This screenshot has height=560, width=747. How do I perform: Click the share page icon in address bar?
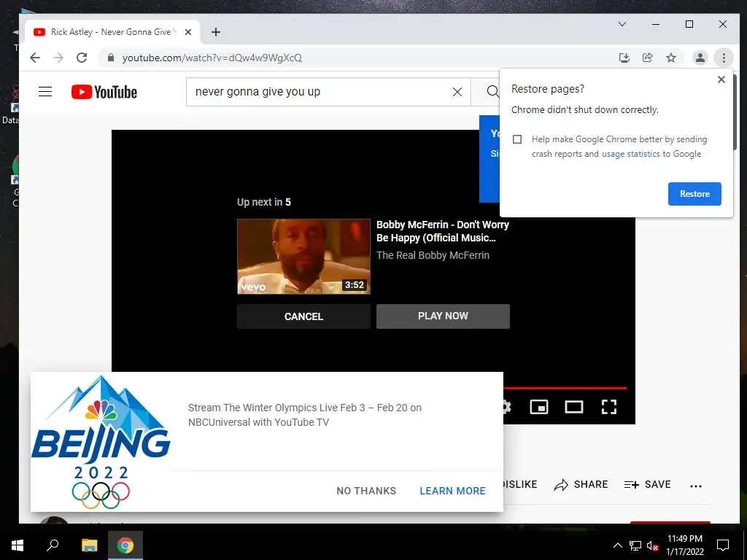(x=648, y=58)
